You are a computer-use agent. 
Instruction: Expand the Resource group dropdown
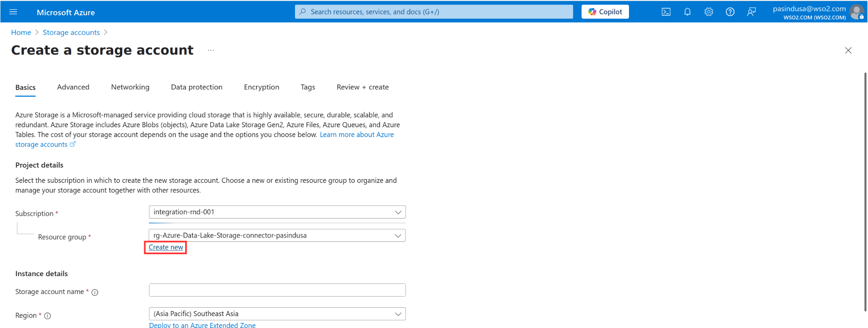277,235
